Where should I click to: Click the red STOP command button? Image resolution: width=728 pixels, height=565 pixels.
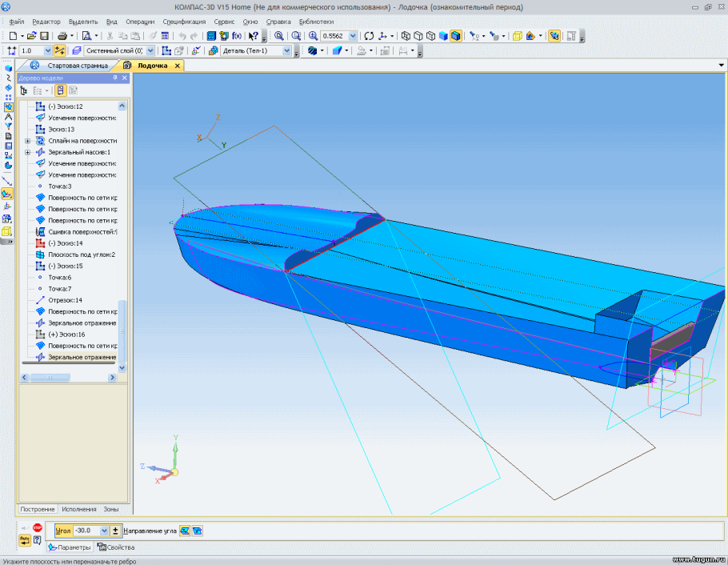[38, 527]
